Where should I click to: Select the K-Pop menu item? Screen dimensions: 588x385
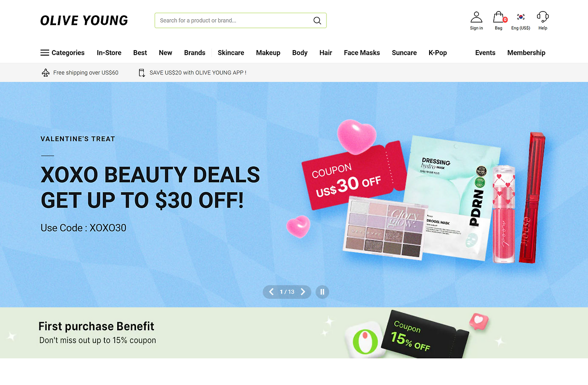click(x=438, y=53)
